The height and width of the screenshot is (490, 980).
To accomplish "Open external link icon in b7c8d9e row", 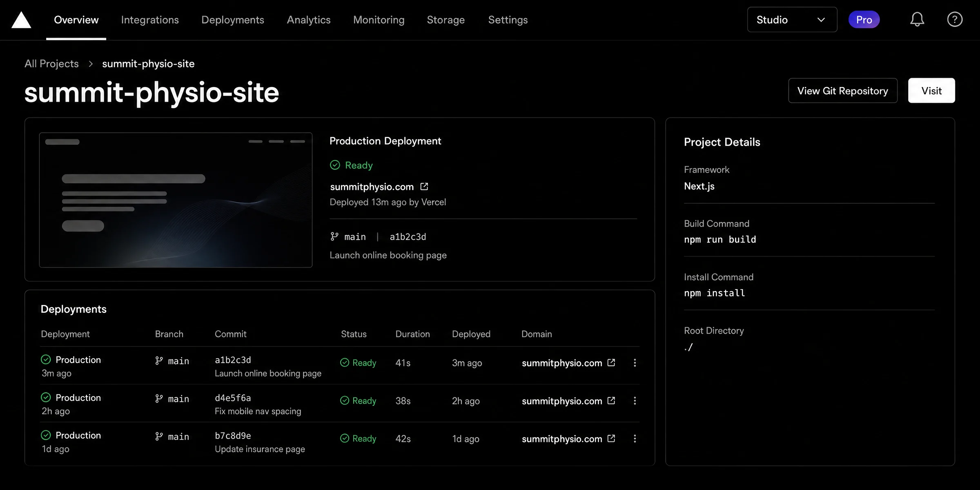I will (x=611, y=439).
